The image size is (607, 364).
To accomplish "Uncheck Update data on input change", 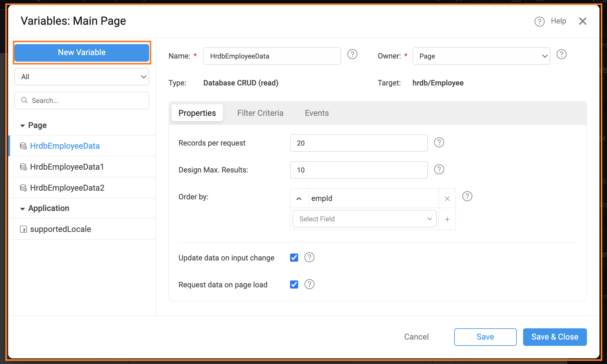I will [x=294, y=257].
